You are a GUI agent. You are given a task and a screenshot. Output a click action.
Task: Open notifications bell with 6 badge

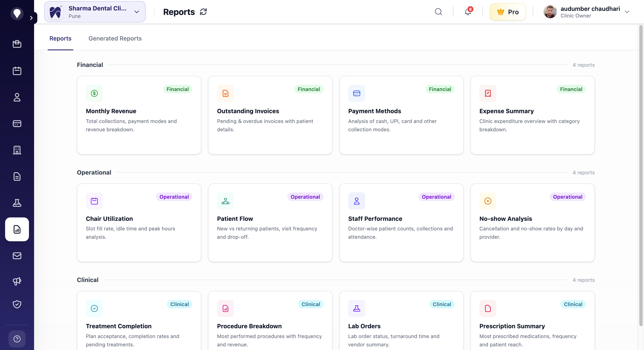[468, 12]
